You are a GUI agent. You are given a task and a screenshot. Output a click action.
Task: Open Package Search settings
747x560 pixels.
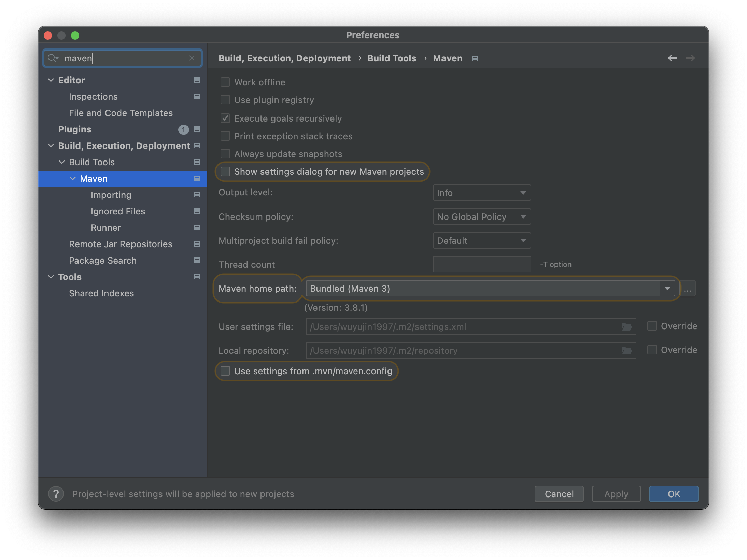click(103, 261)
